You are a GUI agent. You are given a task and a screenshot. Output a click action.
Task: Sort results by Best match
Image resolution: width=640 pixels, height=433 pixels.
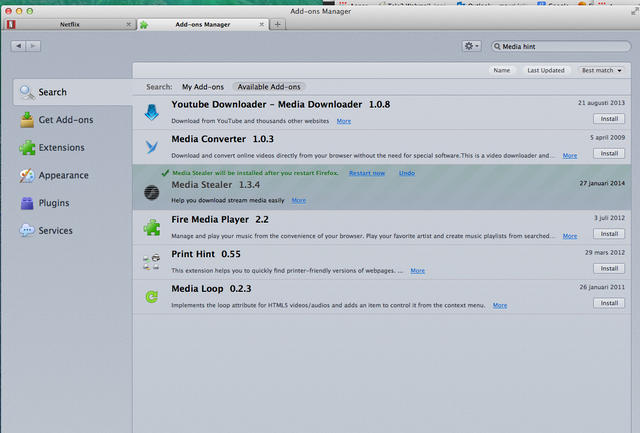pyautogui.click(x=600, y=71)
